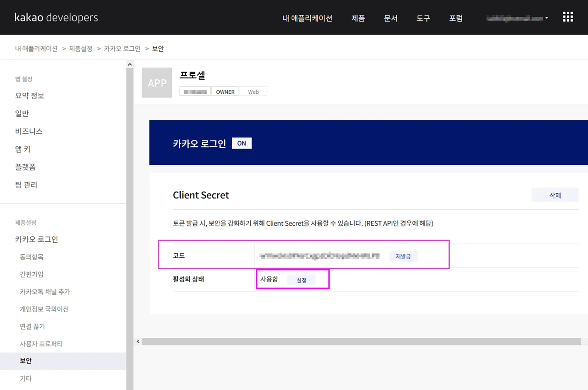The image size is (588, 390).
Task: Click the kakao developers logo
Action: coord(56,18)
